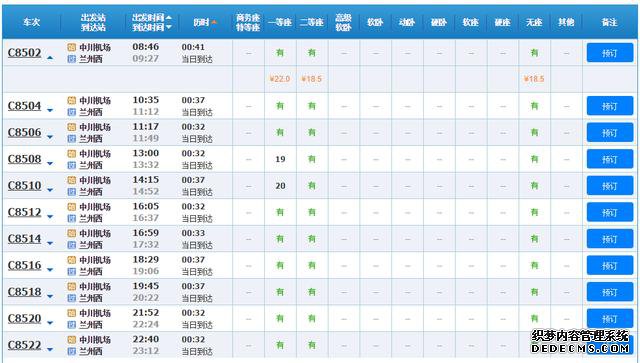Click 无座 column header

point(534,22)
